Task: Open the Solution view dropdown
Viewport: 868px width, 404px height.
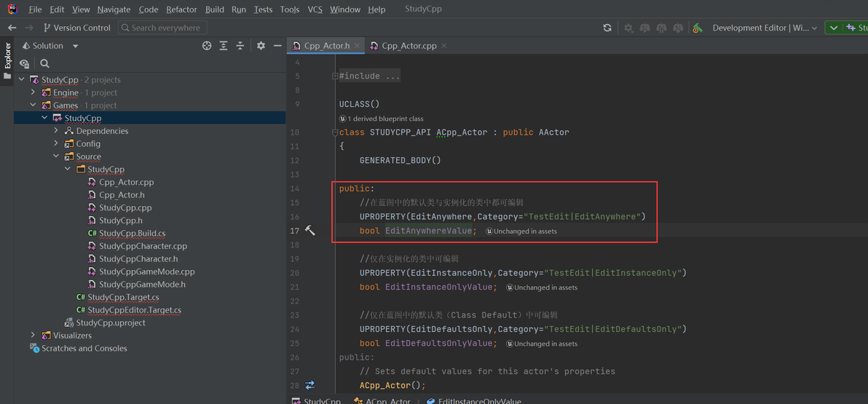Action: tap(75, 46)
